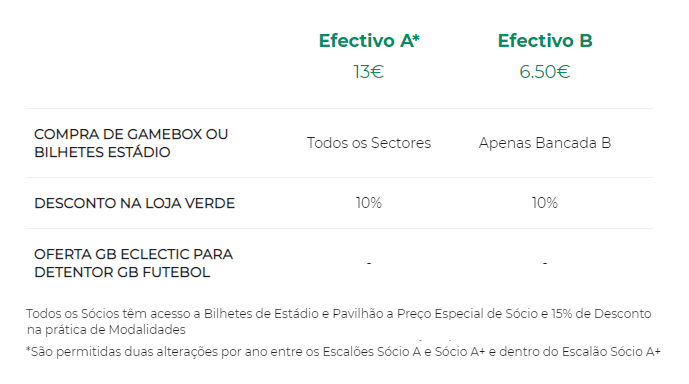Image resolution: width=689 pixels, height=384 pixels.
Task: Click 'BILHETES ESTÁDIO' text line
Action: [102, 152]
